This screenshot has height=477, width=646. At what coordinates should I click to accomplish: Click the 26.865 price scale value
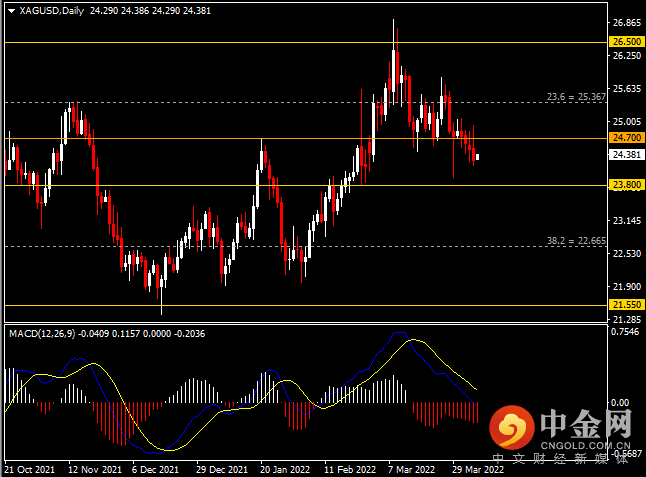(x=627, y=23)
